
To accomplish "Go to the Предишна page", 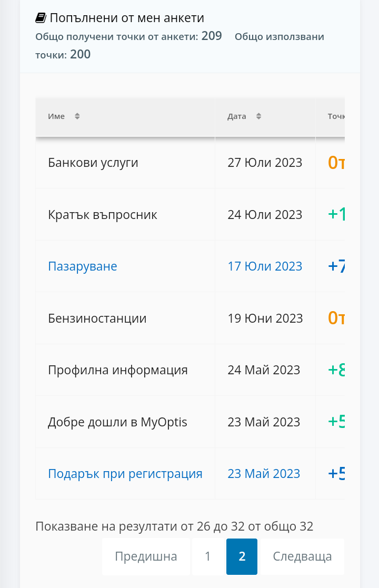I will click(146, 556).
